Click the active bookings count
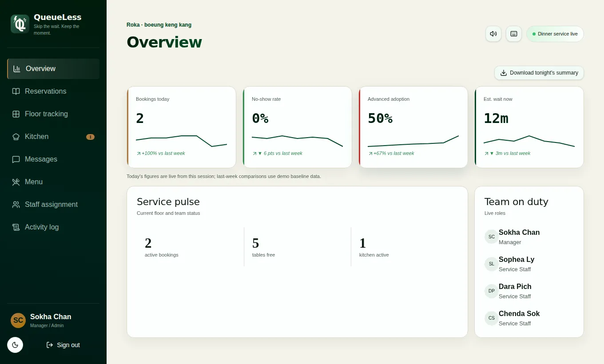 (148, 243)
